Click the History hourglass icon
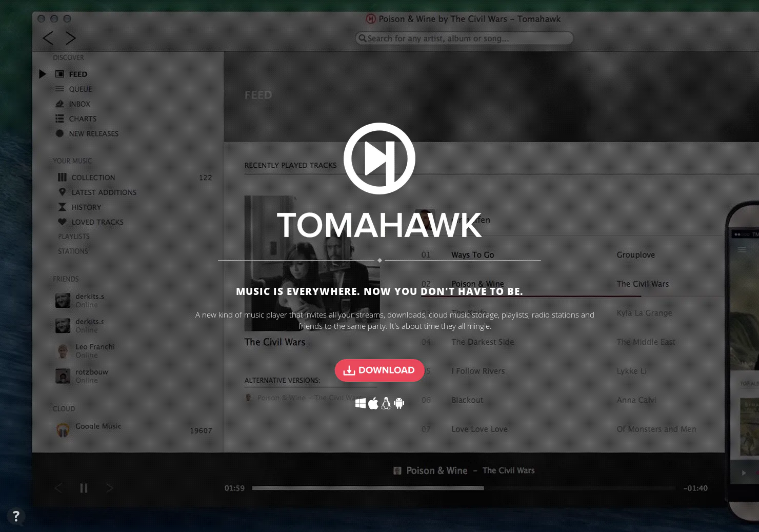Screen dimensions: 759x532 pos(62,207)
